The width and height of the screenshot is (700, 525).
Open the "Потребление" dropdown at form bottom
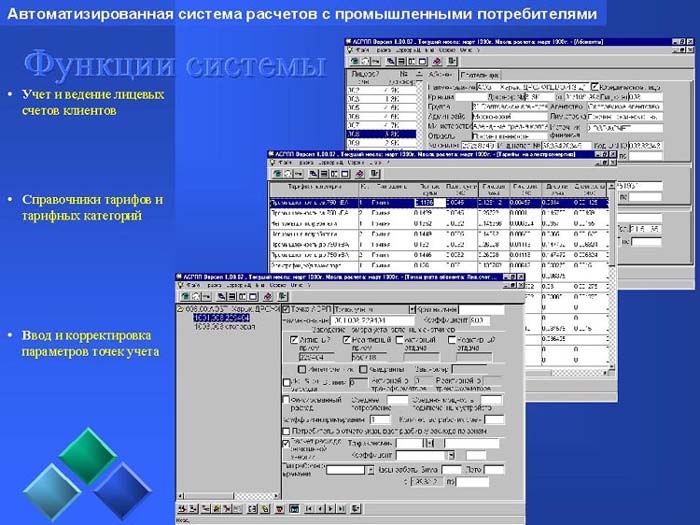[x=370, y=469]
